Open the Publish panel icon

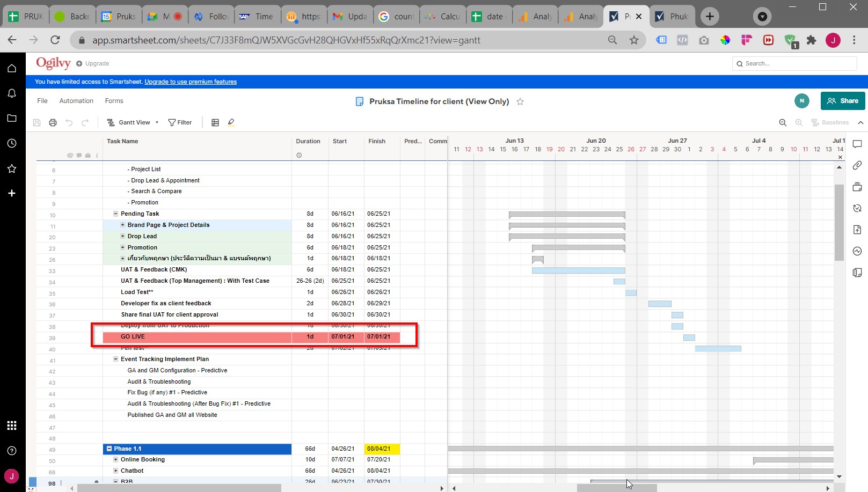click(857, 230)
